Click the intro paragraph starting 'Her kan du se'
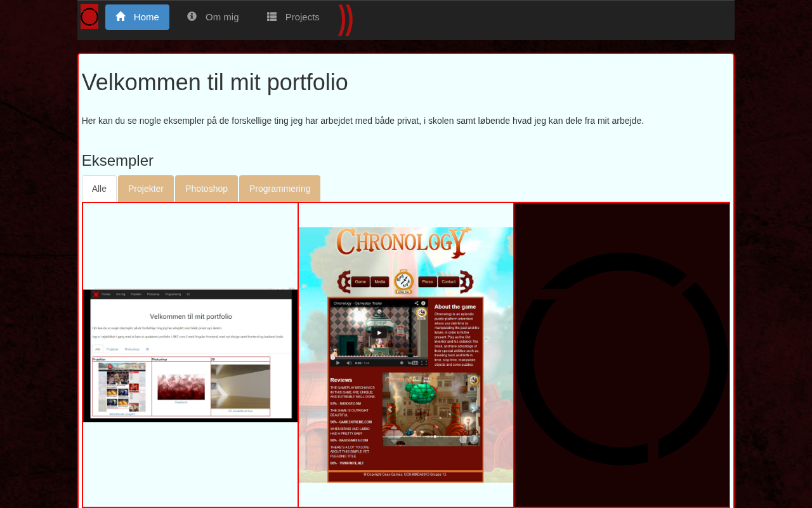 (363, 121)
